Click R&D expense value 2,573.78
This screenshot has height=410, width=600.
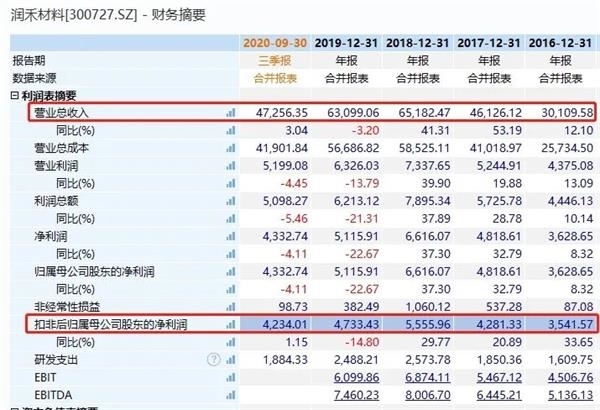pos(428,360)
